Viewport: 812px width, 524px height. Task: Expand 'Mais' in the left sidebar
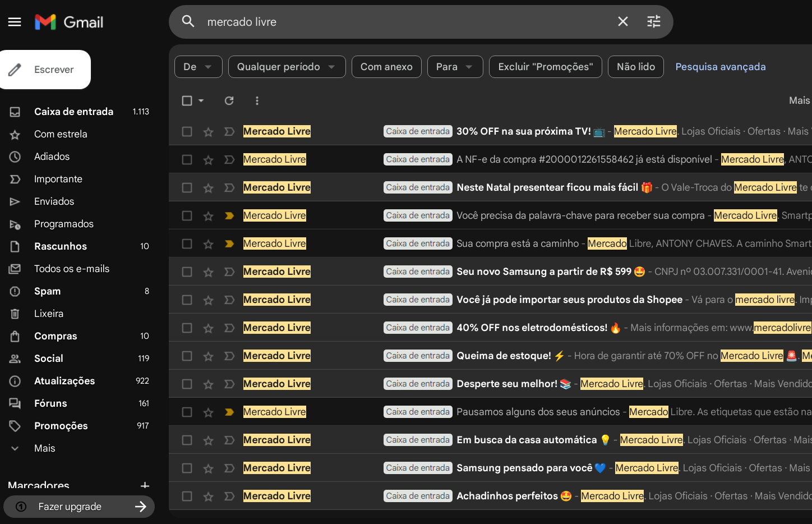pyautogui.click(x=44, y=448)
